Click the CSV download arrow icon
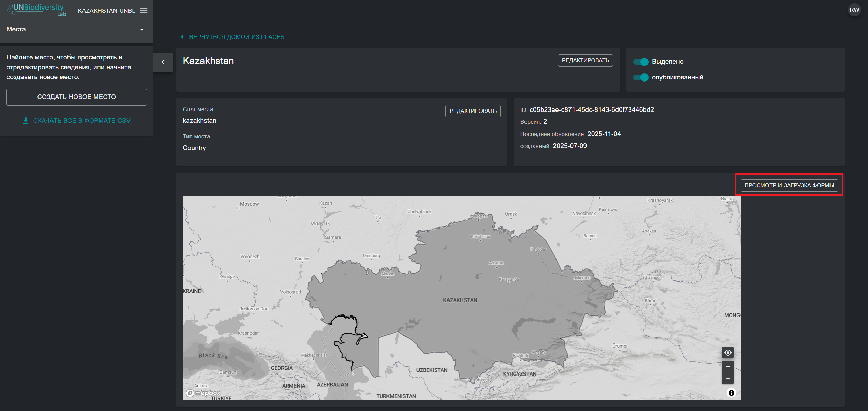 [26, 121]
